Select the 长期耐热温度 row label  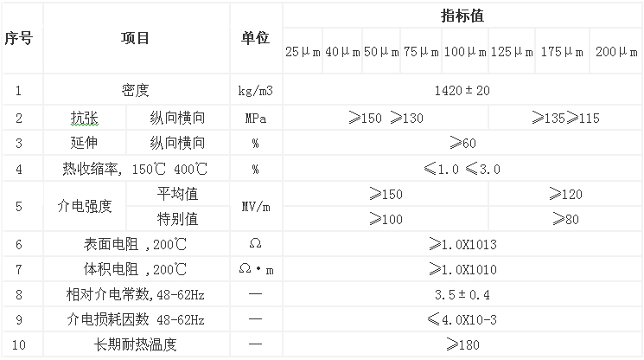coord(136,346)
